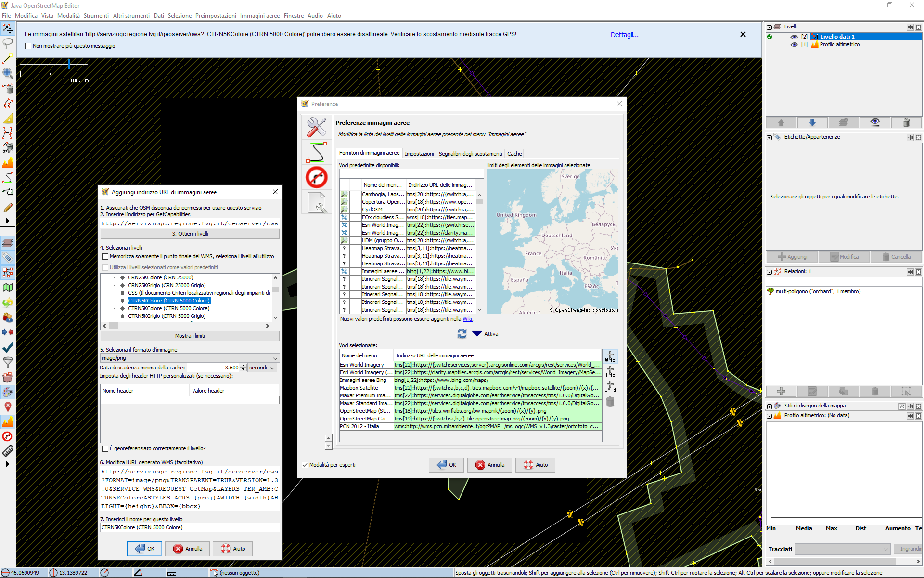Collapse the Etichette/Appartenenze panel
Image resolution: width=924 pixels, height=578 pixels.
(770, 137)
